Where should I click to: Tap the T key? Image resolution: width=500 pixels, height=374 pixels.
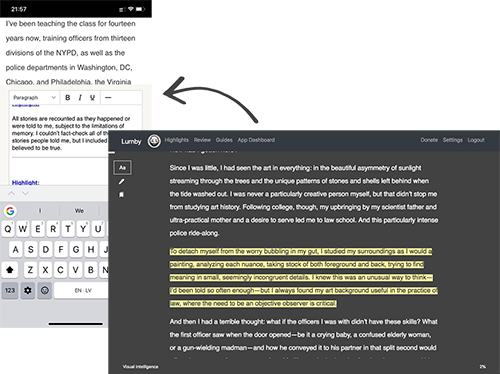click(x=68, y=229)
